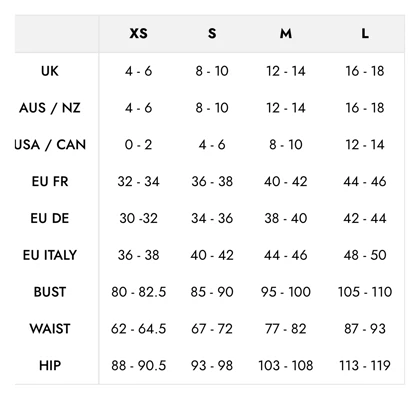Screen dimensions: 420x420
Task: Click the BUST row label
Action: (50, 292)
